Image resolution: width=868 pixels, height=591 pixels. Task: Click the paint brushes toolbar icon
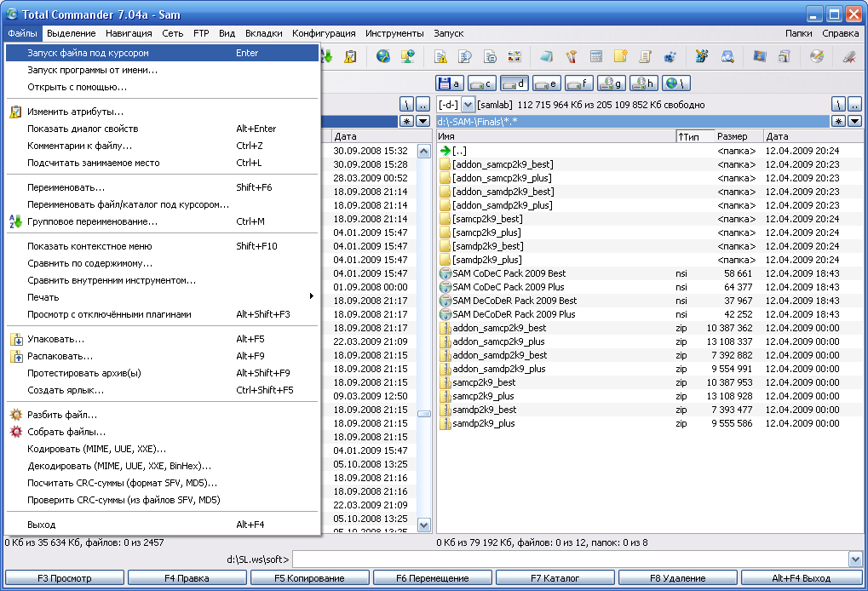pyautogui.click(x=572, y=56)
